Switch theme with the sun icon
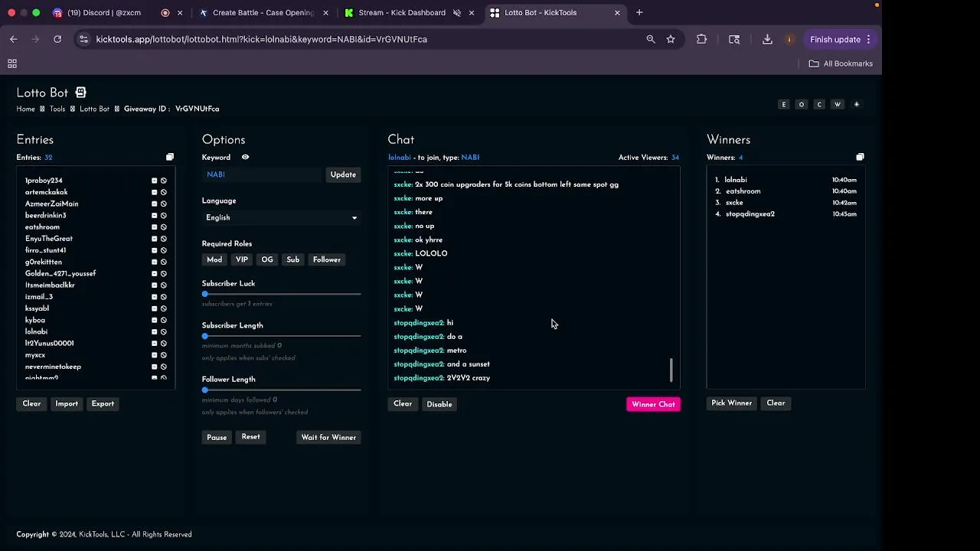Screen dimensions: 980x551 tap(857, 104)
